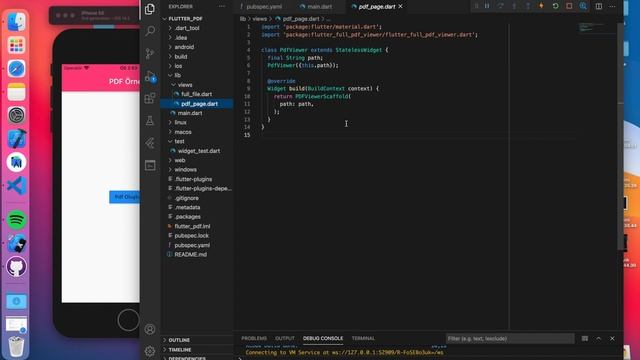Switch to the PROBLEMS panel tab
The width and height of the screenshot is (640, 360).
click(x=254, y=338)
